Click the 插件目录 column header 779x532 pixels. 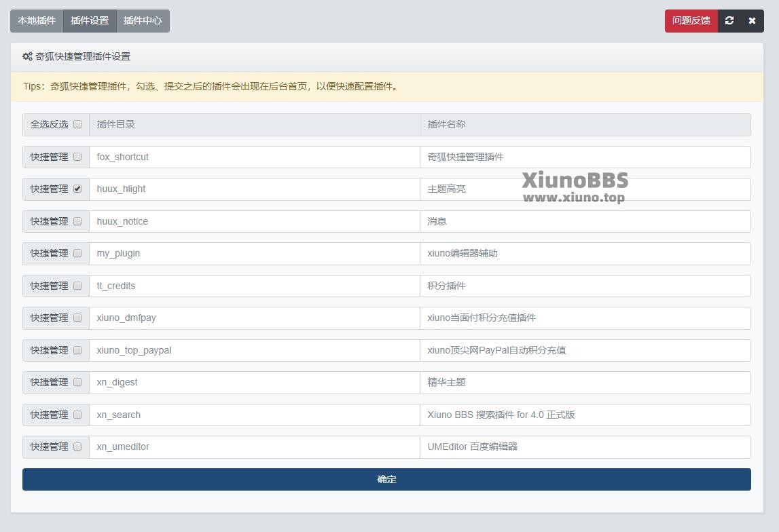click(255, 125)
